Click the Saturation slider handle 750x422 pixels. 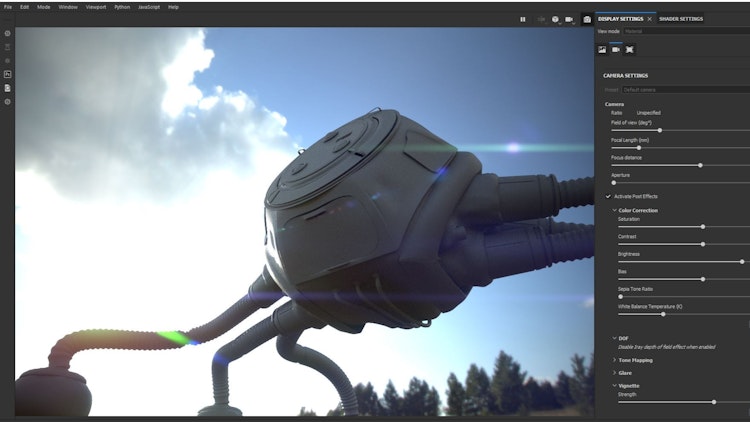[703, 226]
